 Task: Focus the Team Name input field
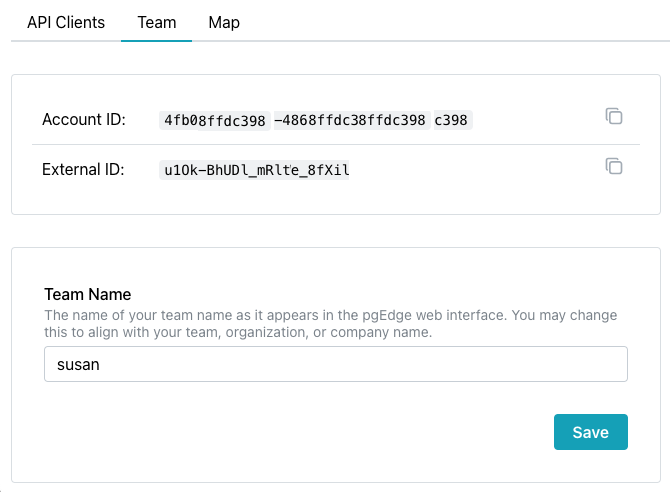coord(335,364)
